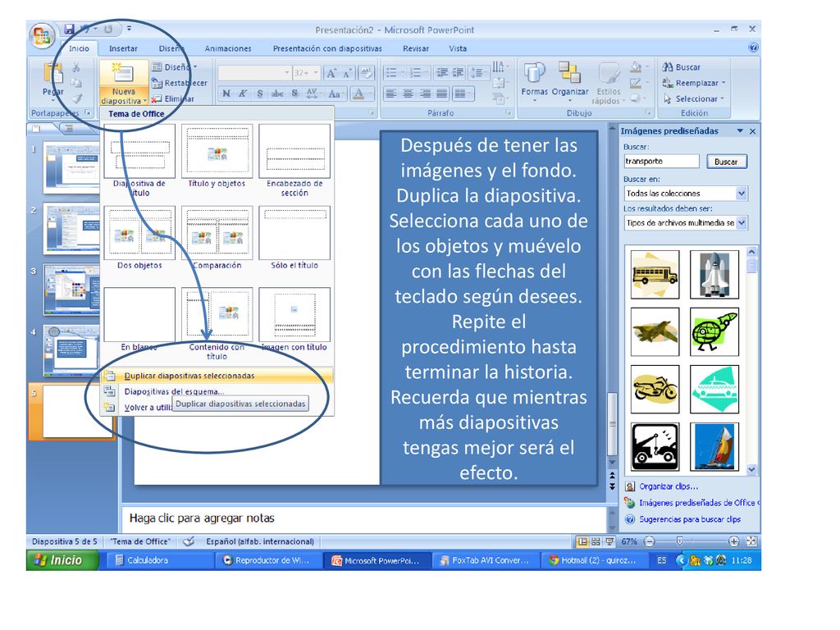Toggle bold N formatting

(x=226, y=94)
